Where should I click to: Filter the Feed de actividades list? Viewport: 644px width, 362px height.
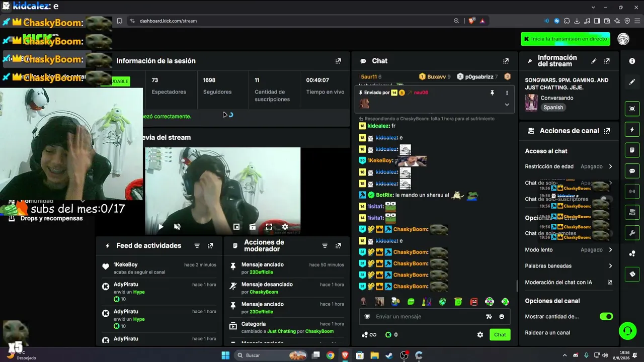click(x=197, y=246)
